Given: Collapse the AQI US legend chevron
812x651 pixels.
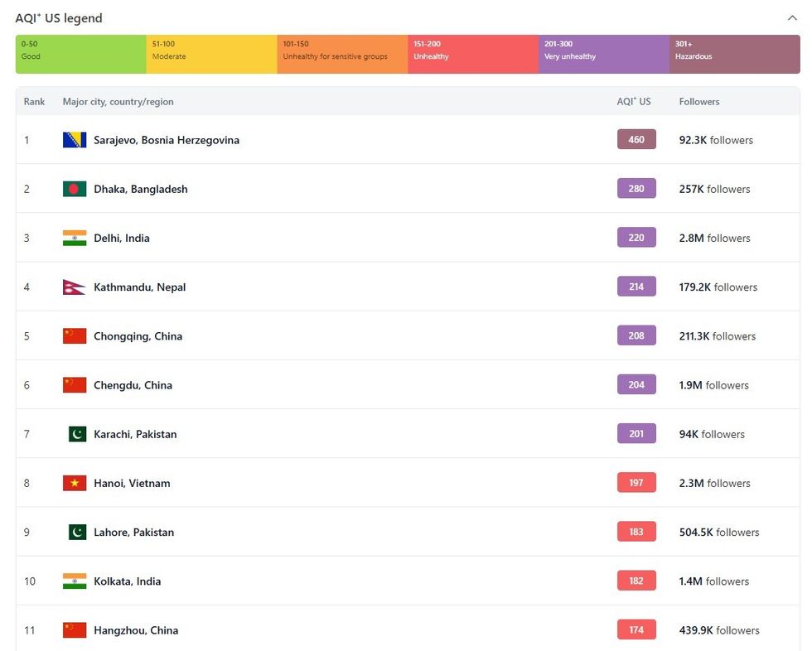Looking at the screenshot, I should click(x=791, y=17).
